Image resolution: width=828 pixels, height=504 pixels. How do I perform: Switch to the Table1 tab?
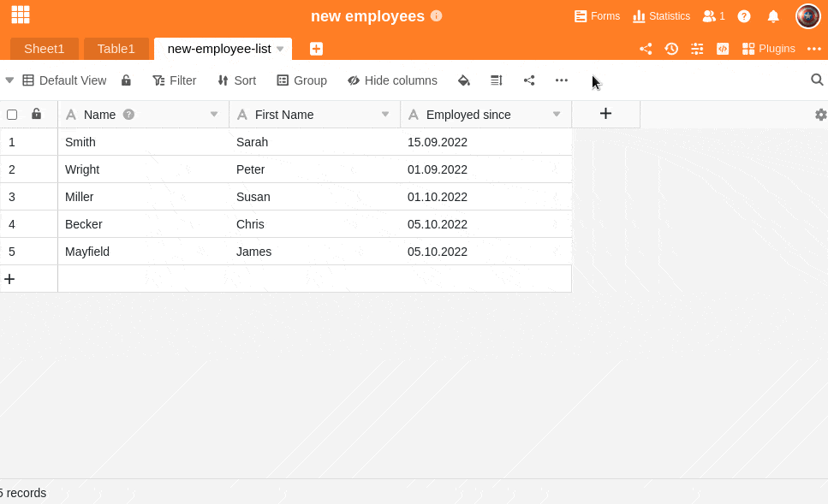pyautogui.click(x=116, y=49)
